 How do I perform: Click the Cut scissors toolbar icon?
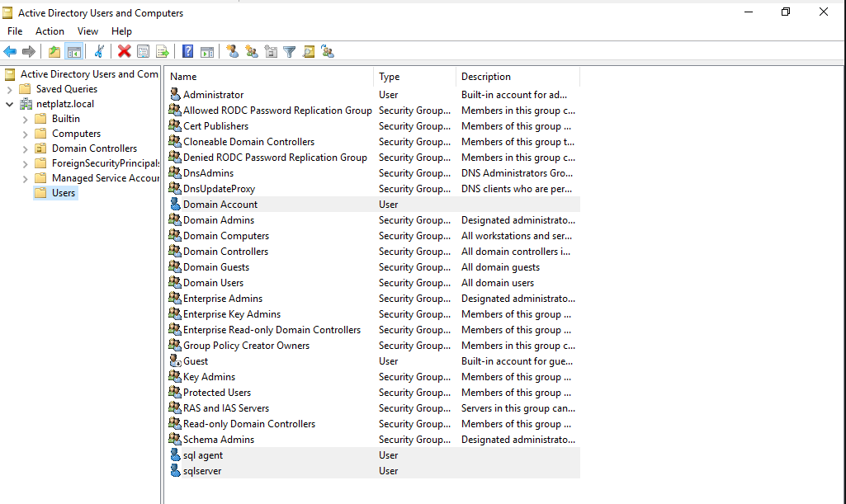point(99,52)
